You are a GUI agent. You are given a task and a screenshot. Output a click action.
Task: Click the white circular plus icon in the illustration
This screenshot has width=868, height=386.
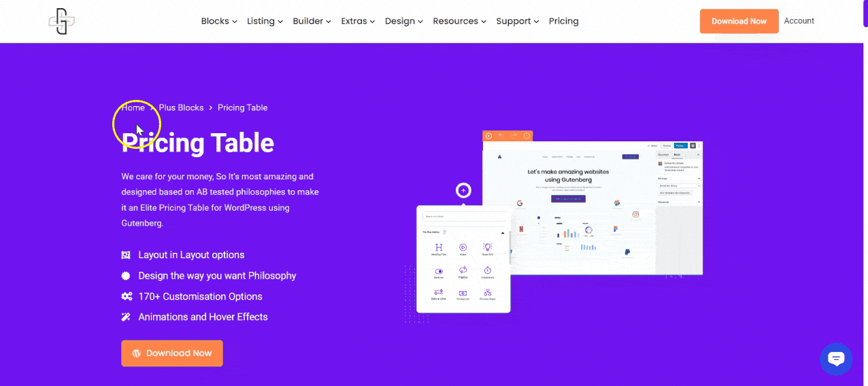coord(463,190)
